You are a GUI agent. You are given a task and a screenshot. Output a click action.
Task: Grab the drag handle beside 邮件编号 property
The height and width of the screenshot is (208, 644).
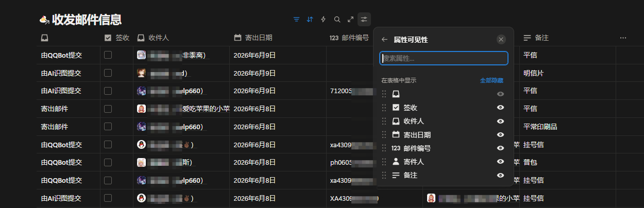384,148
